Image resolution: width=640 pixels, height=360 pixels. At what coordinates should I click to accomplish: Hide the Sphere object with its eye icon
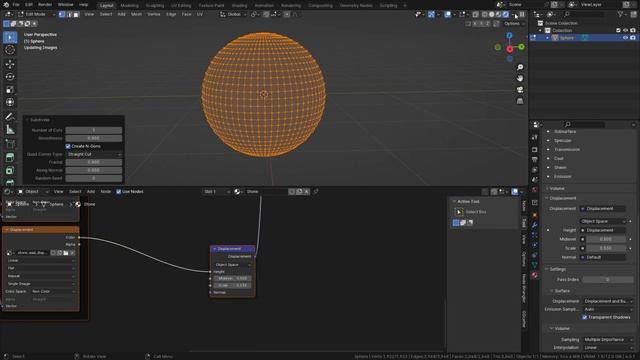(625, 38)
